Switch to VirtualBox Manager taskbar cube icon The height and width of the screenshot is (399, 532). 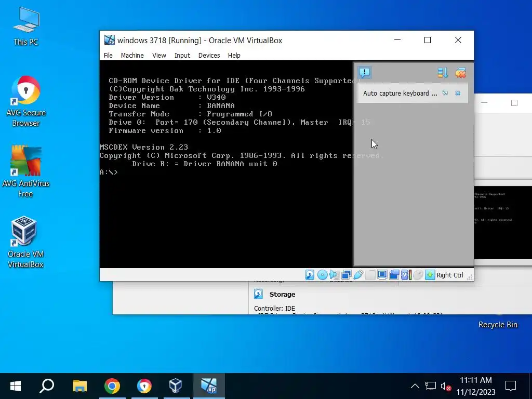[176, 386]
